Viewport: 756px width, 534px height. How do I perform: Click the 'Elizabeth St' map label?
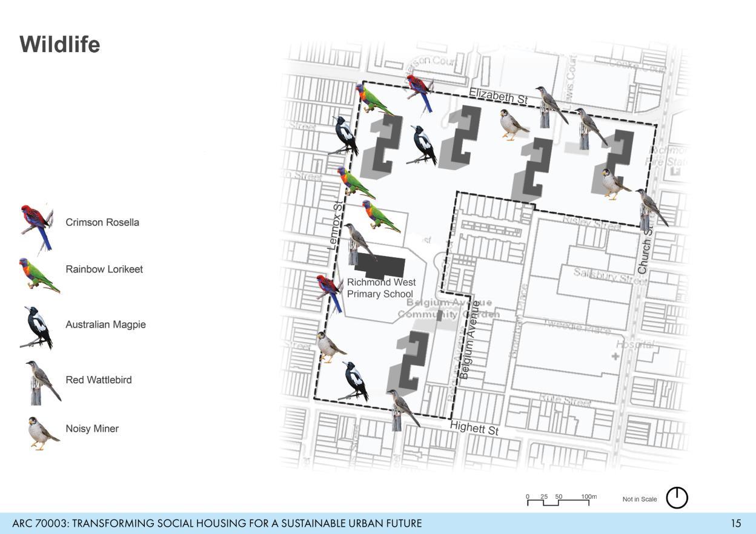pyautogui.click(x=499, y=95)
